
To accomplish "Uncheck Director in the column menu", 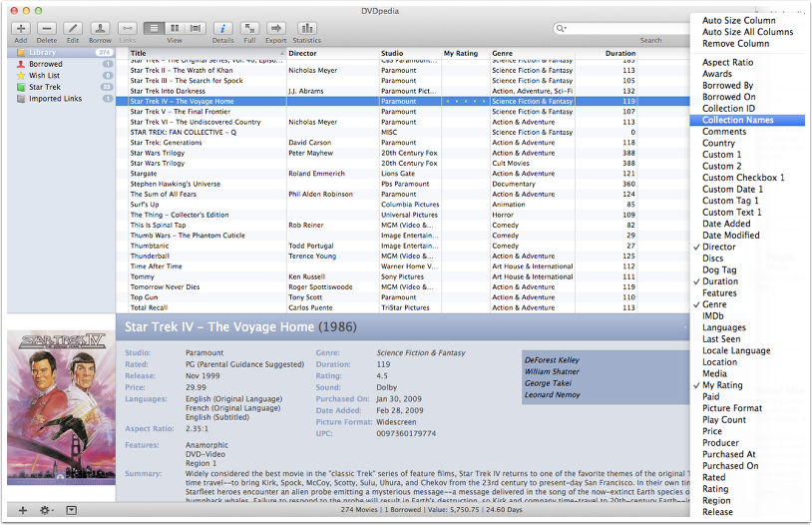I will pyautogui.click(x=718, y=247).
